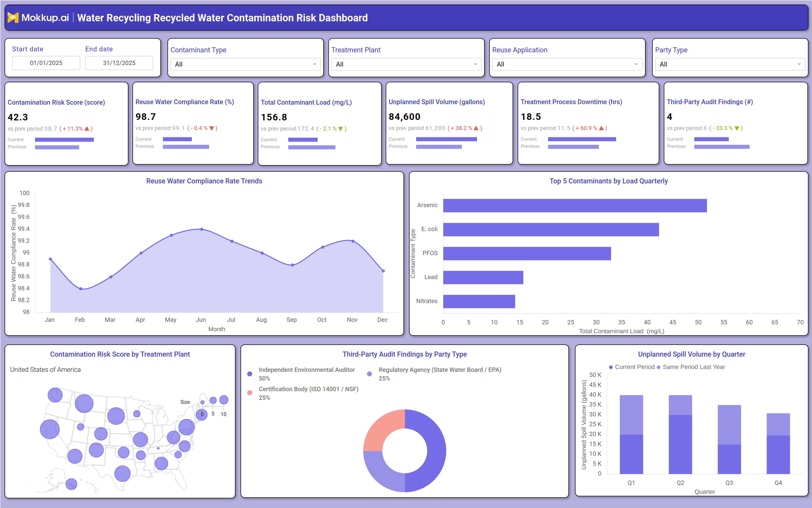
Task: Click the dashboard header title text
Action: pos(223,18)
